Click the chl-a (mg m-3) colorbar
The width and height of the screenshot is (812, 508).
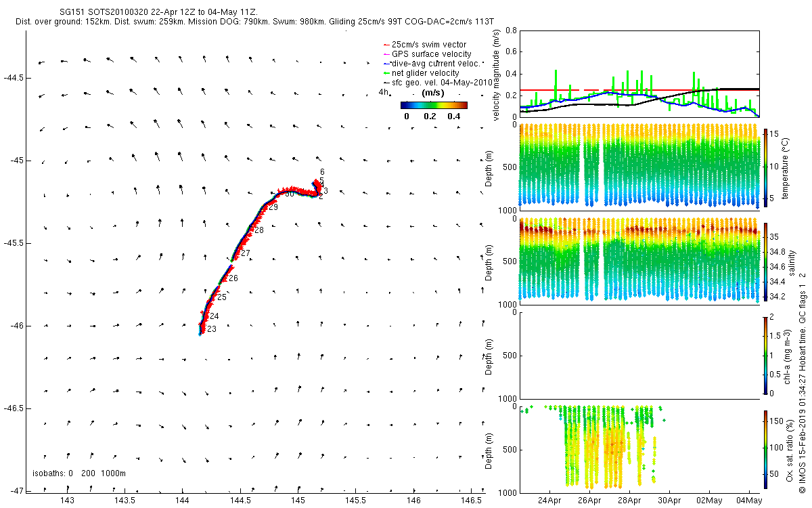765,355
